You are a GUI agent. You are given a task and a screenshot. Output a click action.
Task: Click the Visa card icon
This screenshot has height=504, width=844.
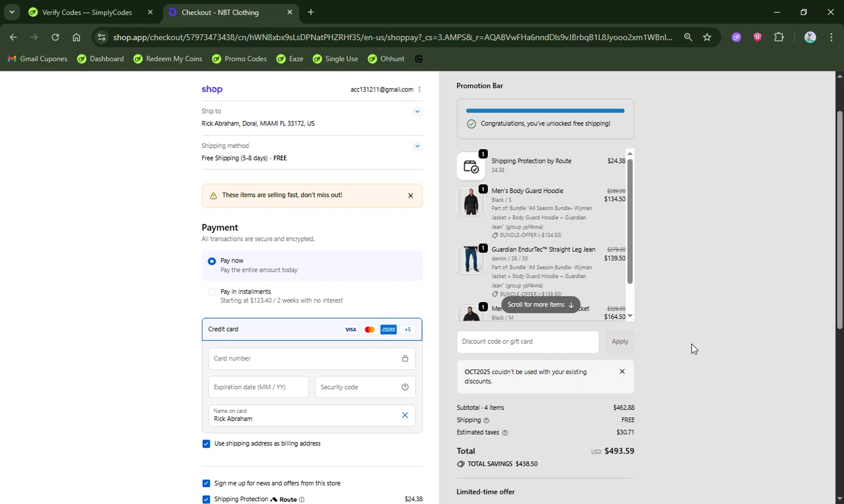[x=351, y=330]
